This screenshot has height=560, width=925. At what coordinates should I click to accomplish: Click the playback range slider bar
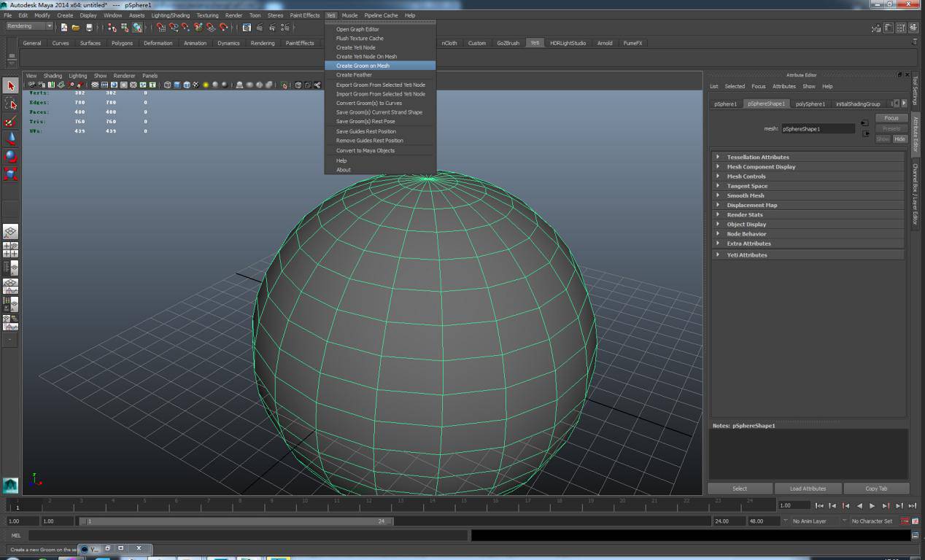(236, 521)
